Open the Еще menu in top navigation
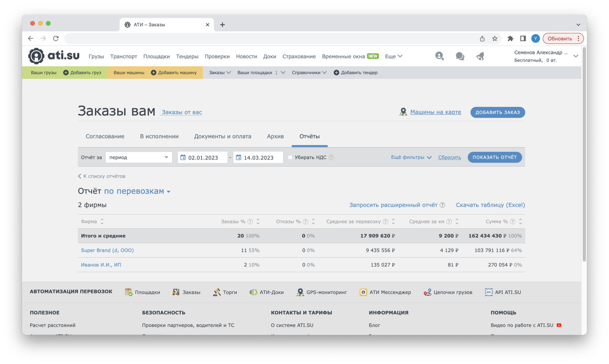 coord(394,56)
